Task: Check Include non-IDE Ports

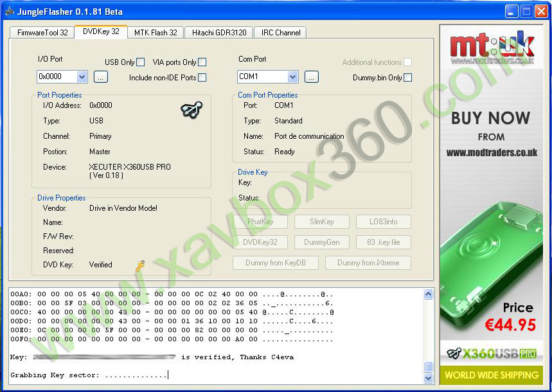Action: pos(202,78)
